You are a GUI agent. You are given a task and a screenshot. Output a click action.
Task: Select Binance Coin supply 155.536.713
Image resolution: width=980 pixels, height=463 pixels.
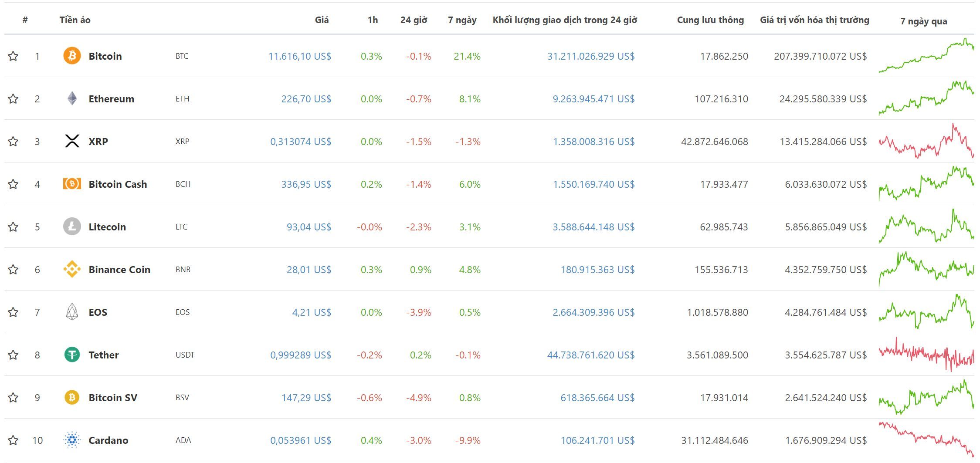pyautogui.click(x=721, y=269)
